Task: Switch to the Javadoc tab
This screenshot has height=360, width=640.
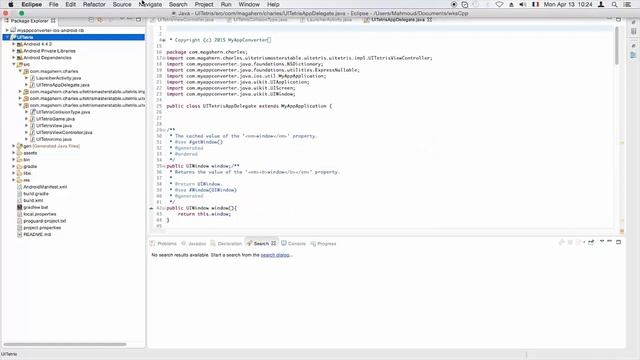Action: tap(194, 244)
